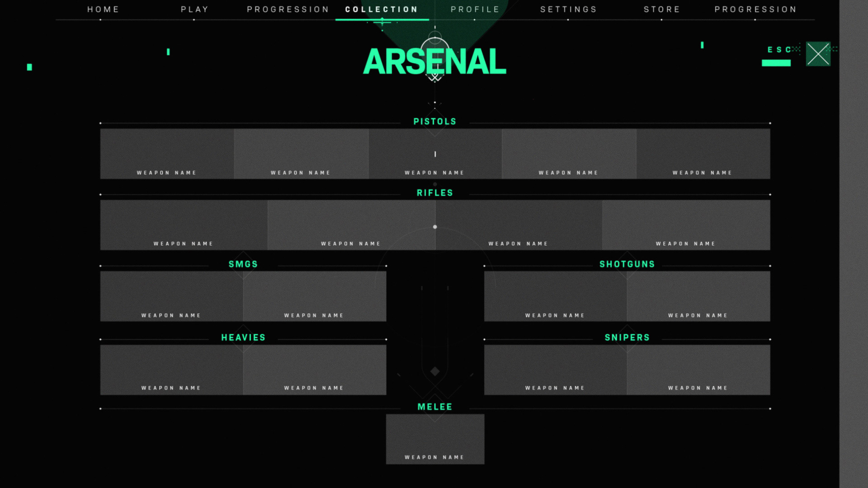
Task: Open the Settings tab
Action: [x=568, y=9]
